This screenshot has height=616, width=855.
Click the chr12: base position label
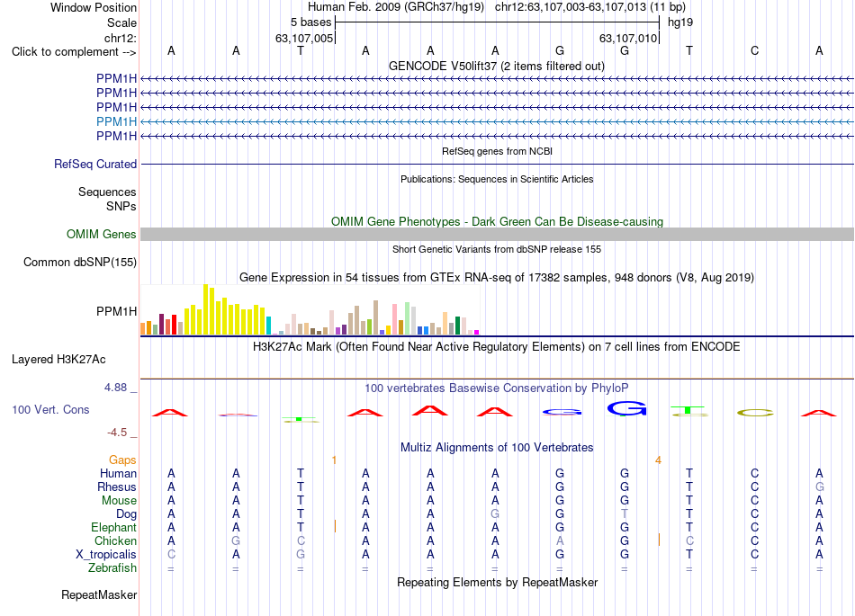click(x=120, y=38)
